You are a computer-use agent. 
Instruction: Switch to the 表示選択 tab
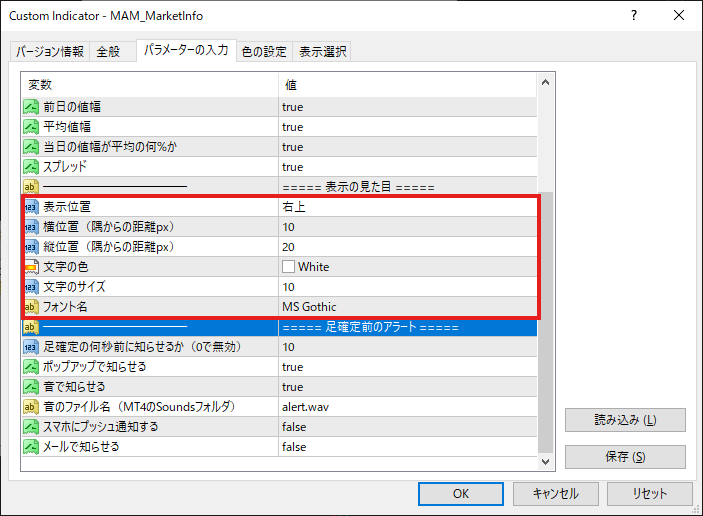pos(322,52)
